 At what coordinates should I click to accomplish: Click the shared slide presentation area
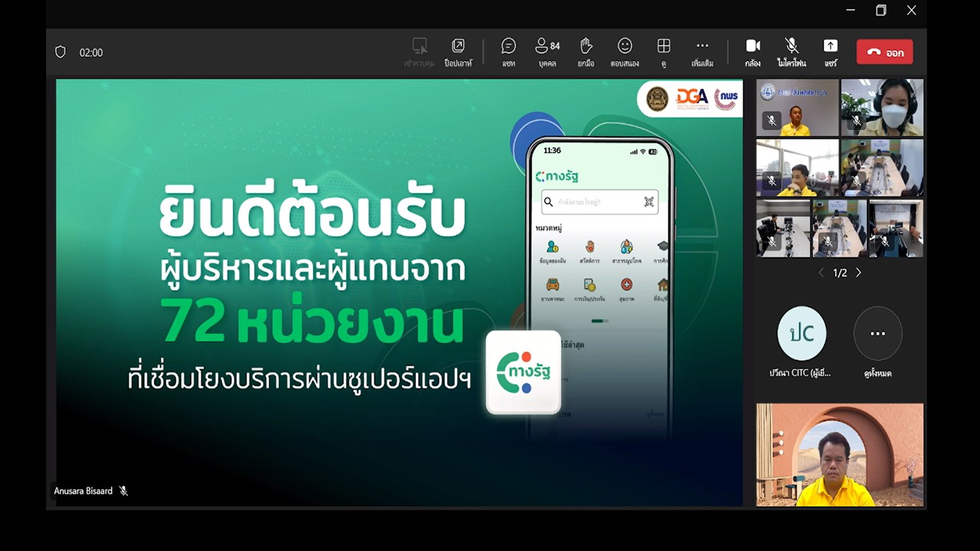399,292
